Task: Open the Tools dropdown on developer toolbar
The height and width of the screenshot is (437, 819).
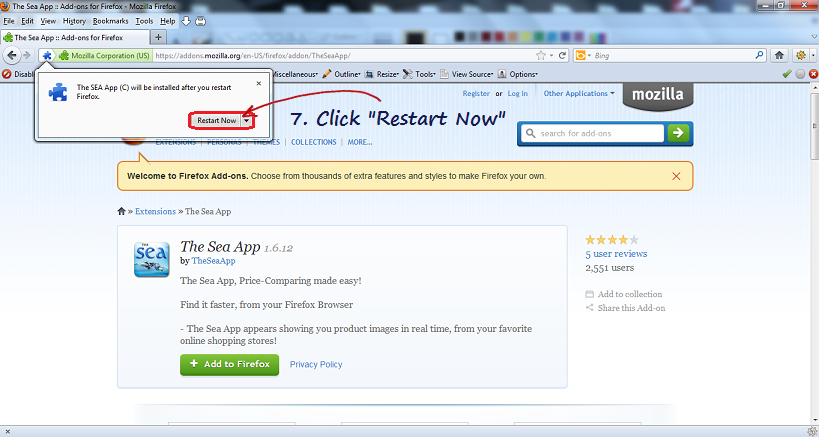Action: 419,74
